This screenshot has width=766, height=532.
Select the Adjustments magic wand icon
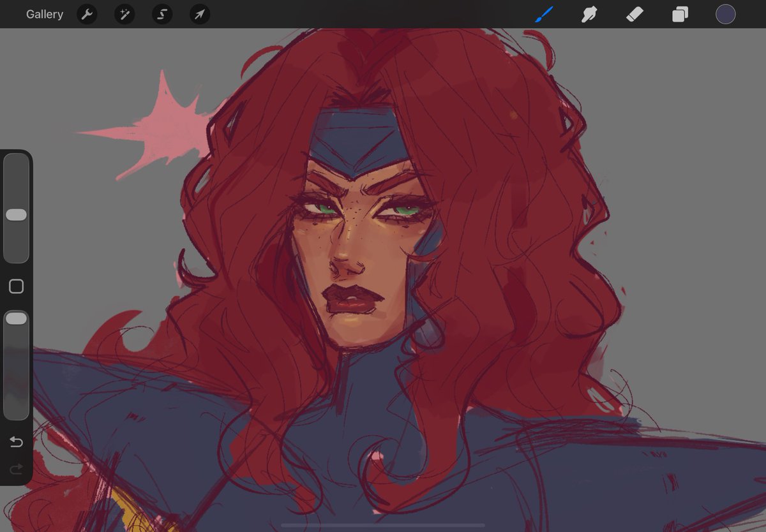coord(124,14)
